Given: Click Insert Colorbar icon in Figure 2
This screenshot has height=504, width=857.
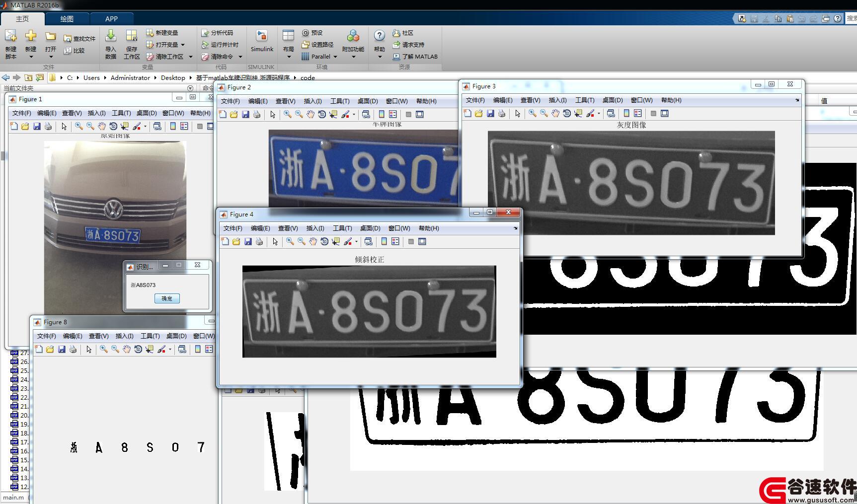Looking at the screenshot, I should click(x=381, y=114).
